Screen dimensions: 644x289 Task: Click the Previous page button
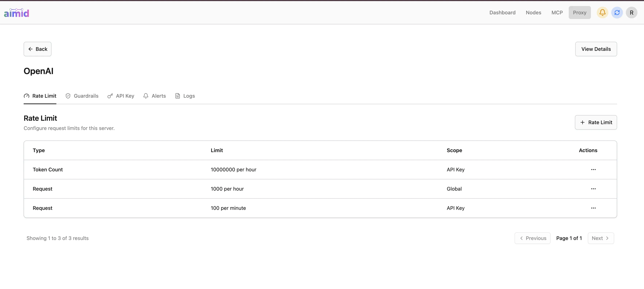coord(533,238)
